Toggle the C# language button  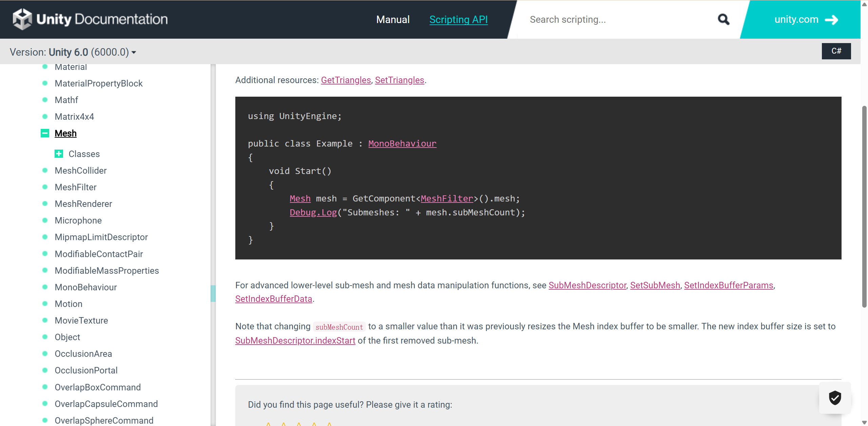[x=836, y=51]
